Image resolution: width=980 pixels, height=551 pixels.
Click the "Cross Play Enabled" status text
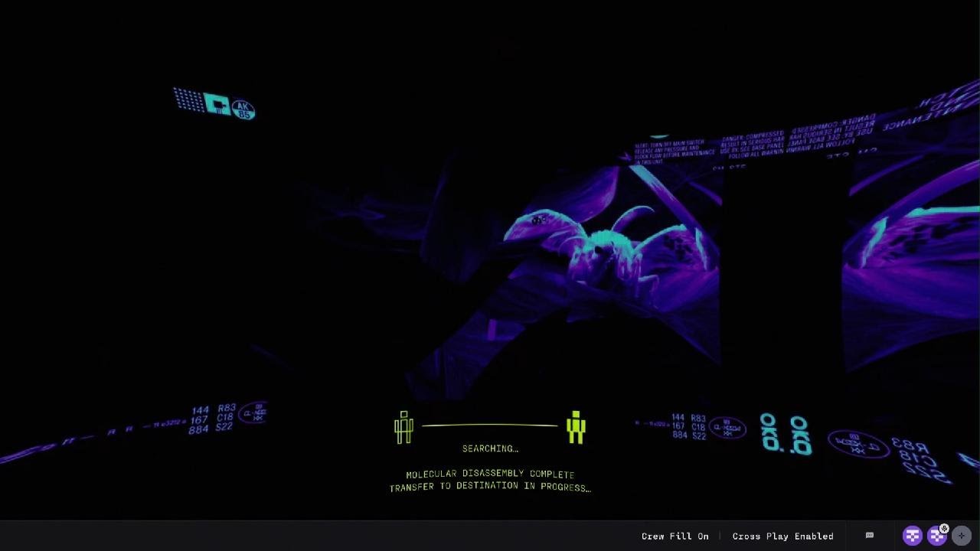pos(782,536)
